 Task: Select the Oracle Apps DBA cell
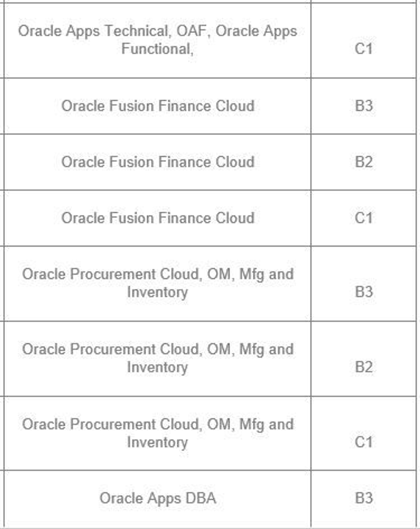click(x=157, y=498)
